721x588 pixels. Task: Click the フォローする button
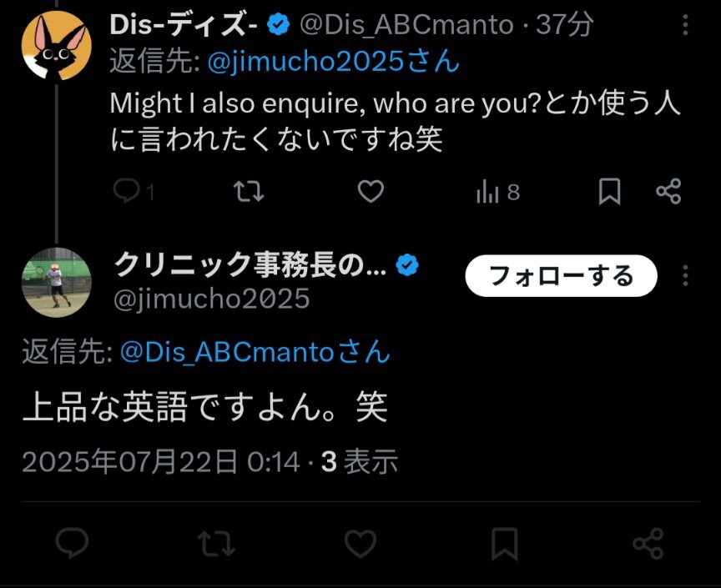point(561,276)
